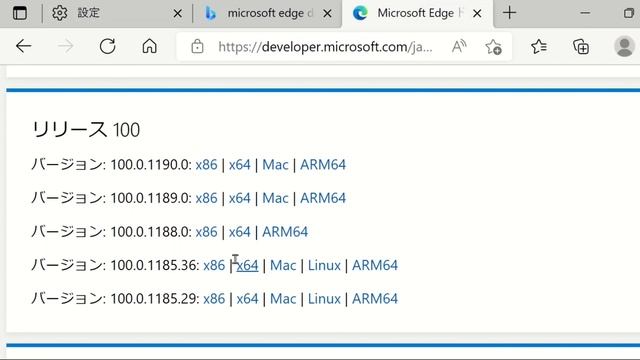Download ARM64 for version 100.0.1185.29
This screenshot has height=360, width=640.
[375, 299]
